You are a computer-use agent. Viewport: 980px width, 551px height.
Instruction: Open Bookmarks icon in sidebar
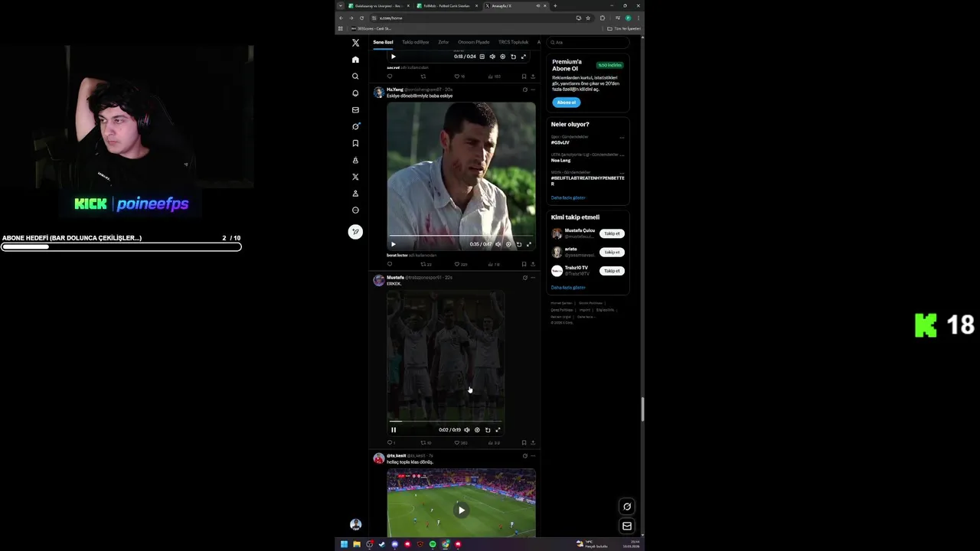coord(355,143)
